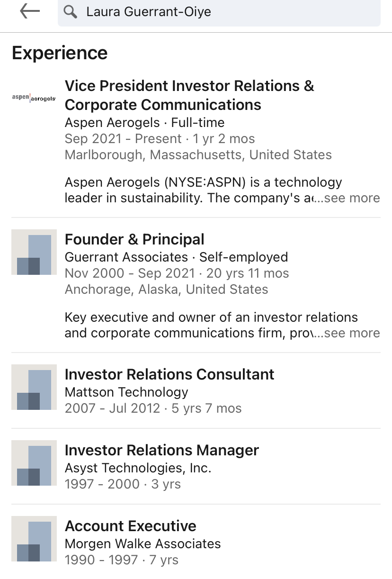Image resolution: width=392 pixels, height=579 pixels.
Task: Open Guerrant Associates placeholder company icon
Action: tap(34, 252)
